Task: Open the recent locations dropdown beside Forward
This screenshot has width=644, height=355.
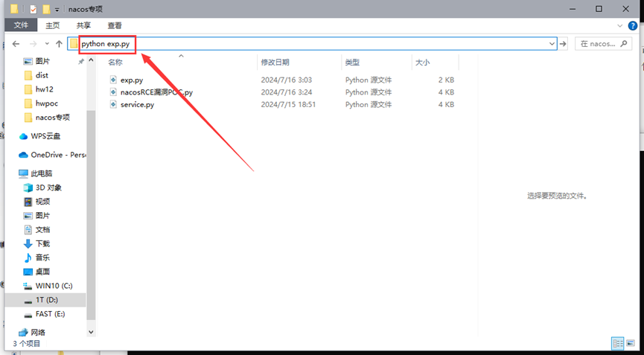Action: click(x=45, y=44)
